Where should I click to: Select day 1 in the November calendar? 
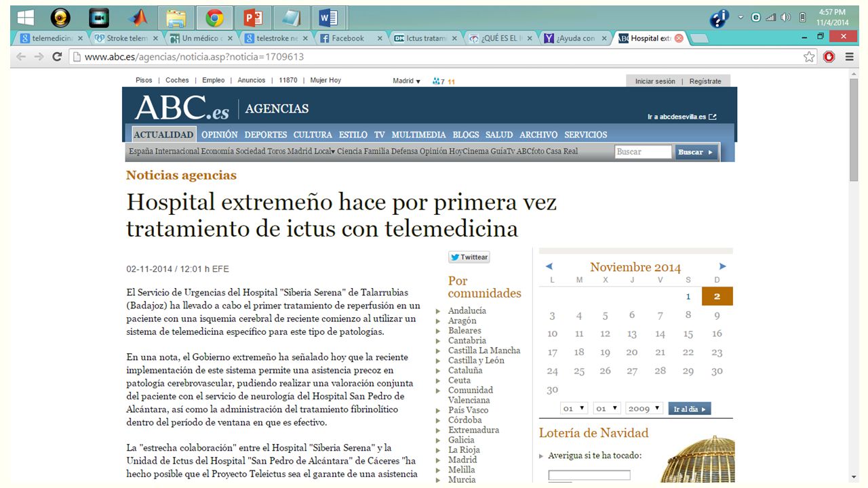click(688, 296)
